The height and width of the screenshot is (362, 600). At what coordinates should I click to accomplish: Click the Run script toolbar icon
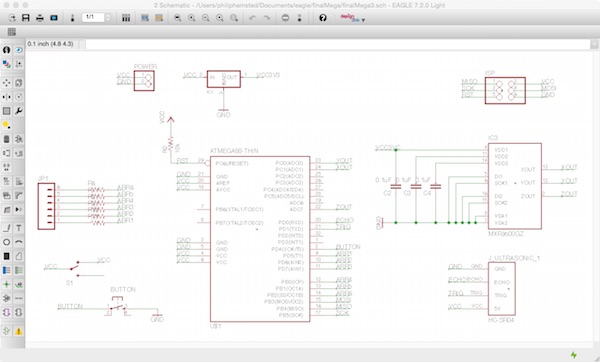pyautogui.click(x=145, y=18)
